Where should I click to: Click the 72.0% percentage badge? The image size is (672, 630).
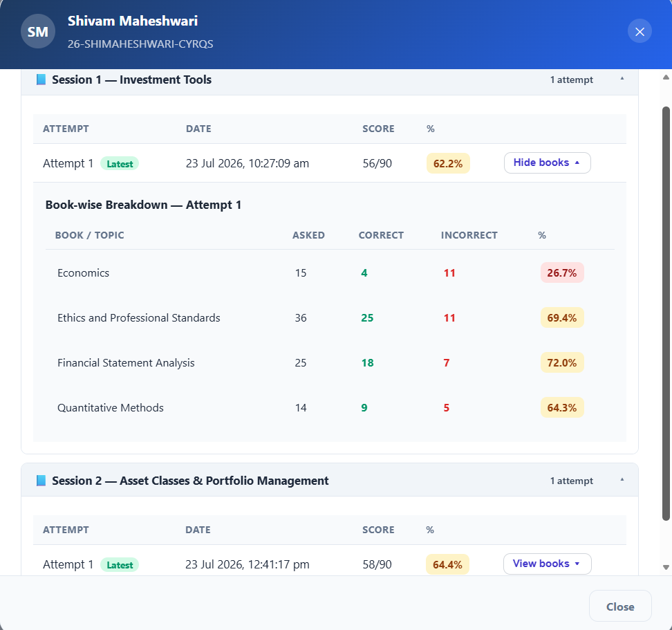(x=562, y=362)
